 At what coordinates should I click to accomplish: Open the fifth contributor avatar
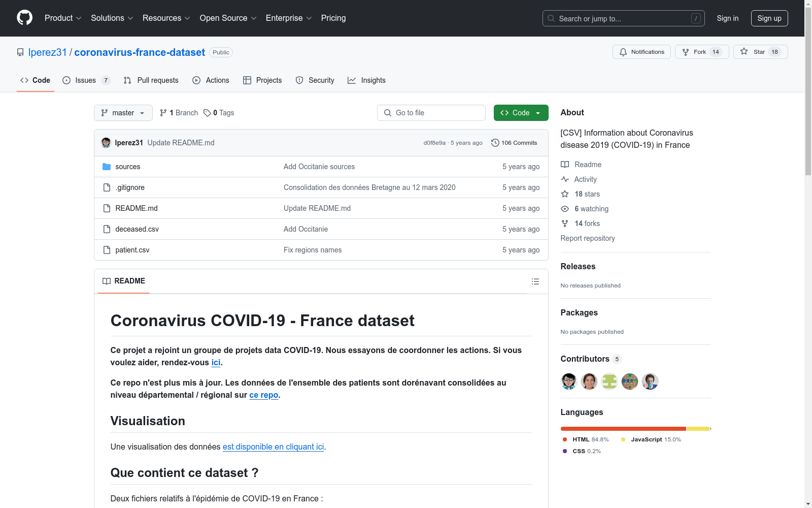point(650,382)
